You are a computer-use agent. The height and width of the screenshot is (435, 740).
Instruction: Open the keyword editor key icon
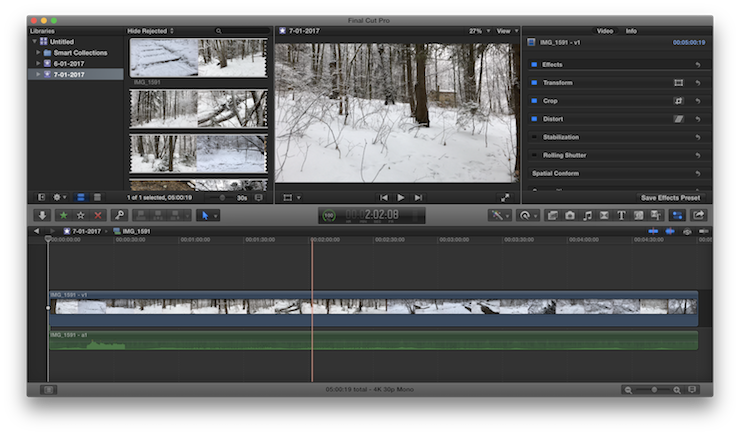click(120, 215)
